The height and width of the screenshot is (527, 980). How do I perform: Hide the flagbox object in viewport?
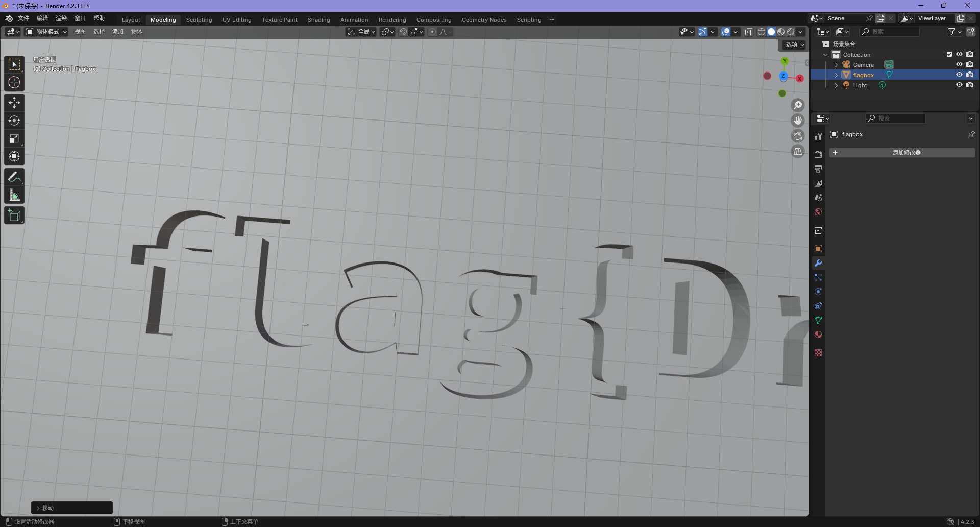pos(959,75)
